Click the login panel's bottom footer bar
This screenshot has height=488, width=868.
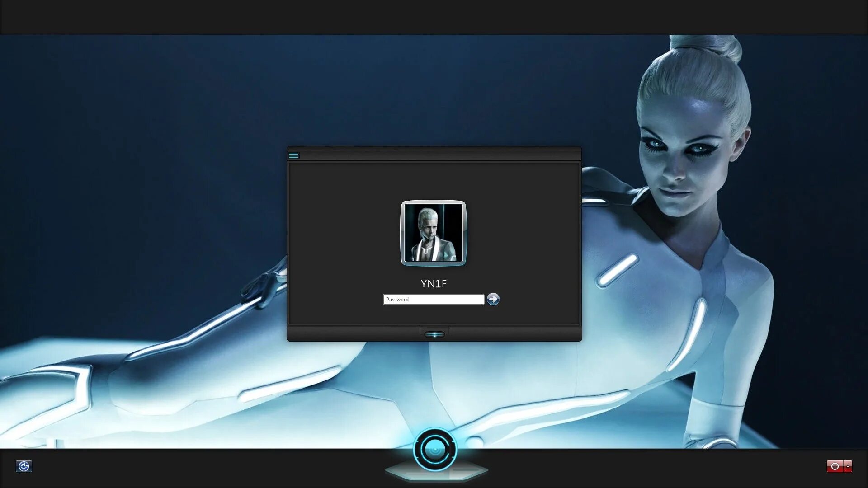point(353,334)
